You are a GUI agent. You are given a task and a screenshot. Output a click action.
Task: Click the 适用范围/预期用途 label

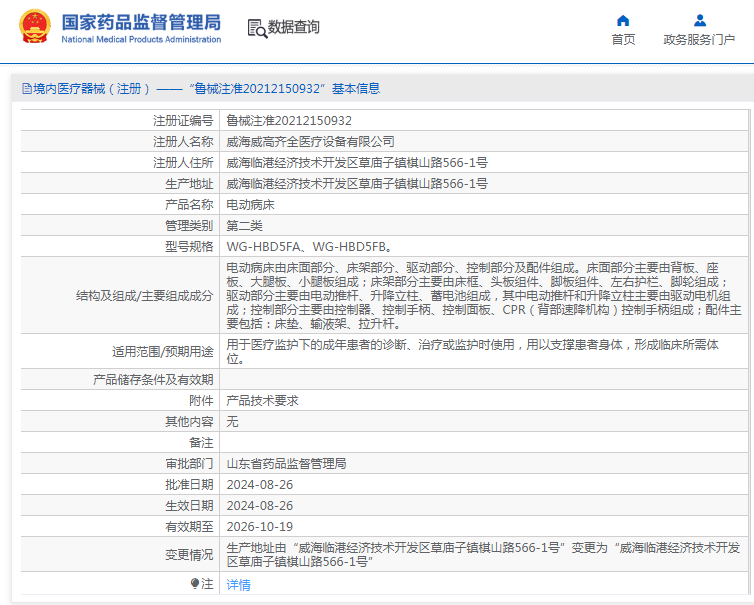(163, 352)
